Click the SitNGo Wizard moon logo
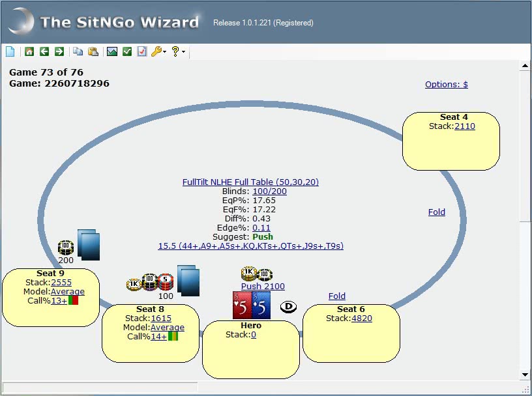Viewport: 532px width, 396px height. pyautogui.click(x=21, y=21)
